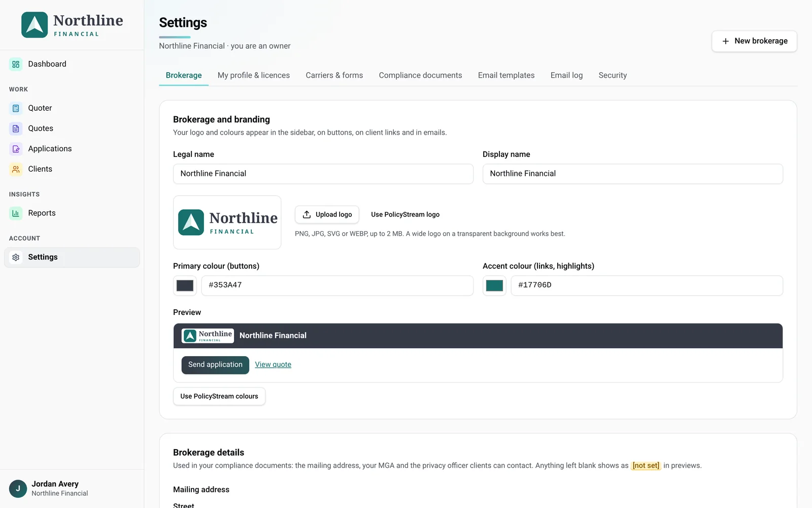Click the Northline Financial sidebar logo

point(72,25)
